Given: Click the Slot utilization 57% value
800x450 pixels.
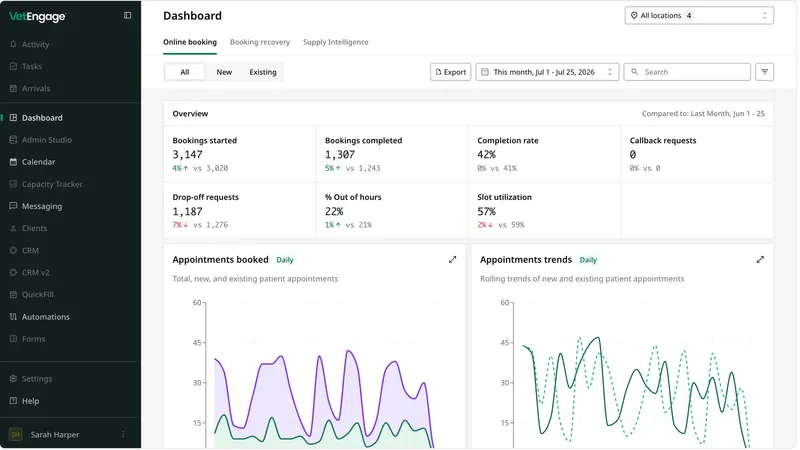Looking at the screenshot, I should 486,211.
